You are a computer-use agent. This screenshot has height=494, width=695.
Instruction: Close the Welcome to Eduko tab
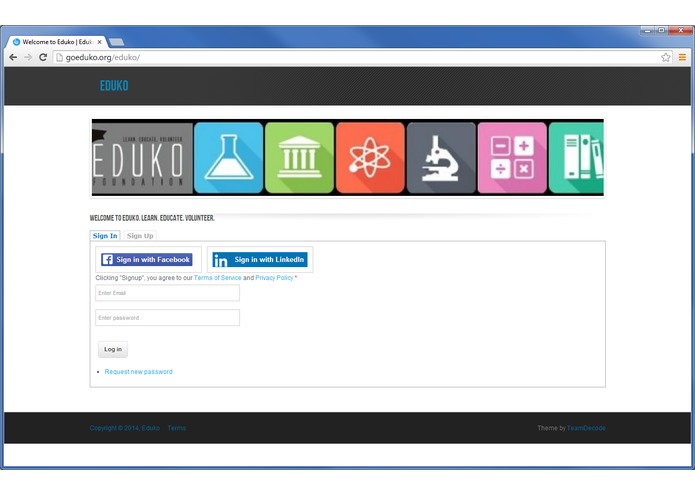(99, 42)
